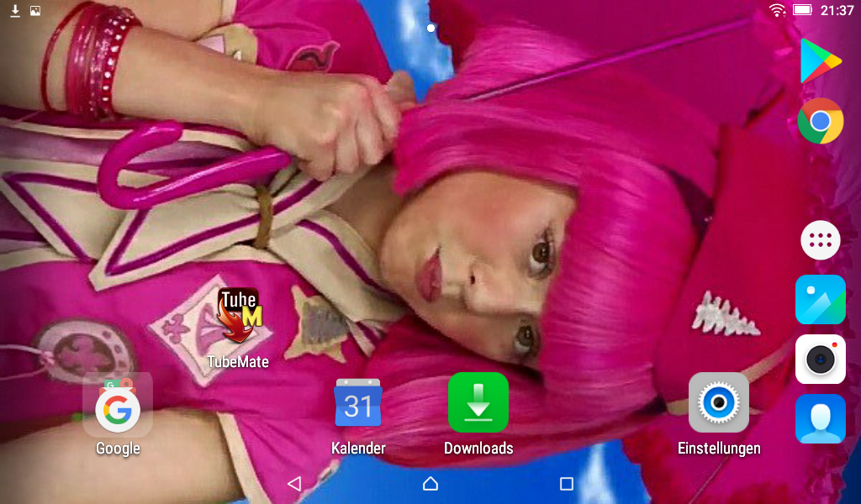
Task: Open Einstellungen settings app
Action: [x=719, y=402]
